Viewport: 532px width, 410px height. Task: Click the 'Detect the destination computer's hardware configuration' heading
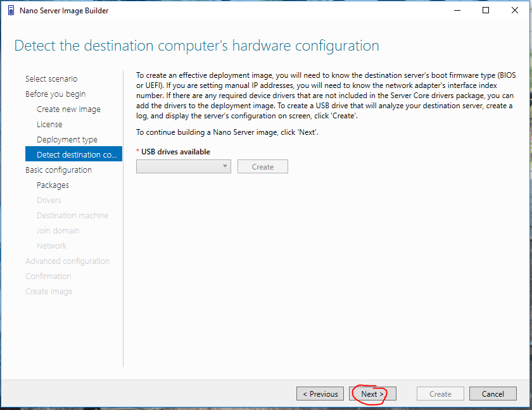click(196, 46)
